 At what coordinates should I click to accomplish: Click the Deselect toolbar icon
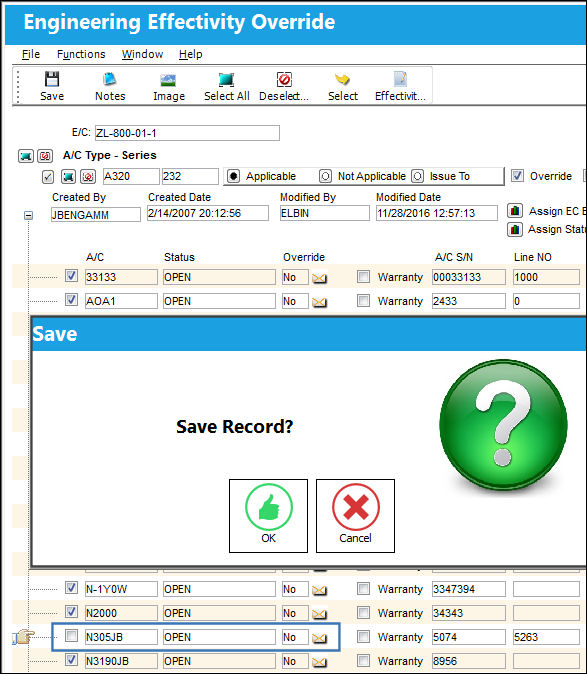pos(284,86)
